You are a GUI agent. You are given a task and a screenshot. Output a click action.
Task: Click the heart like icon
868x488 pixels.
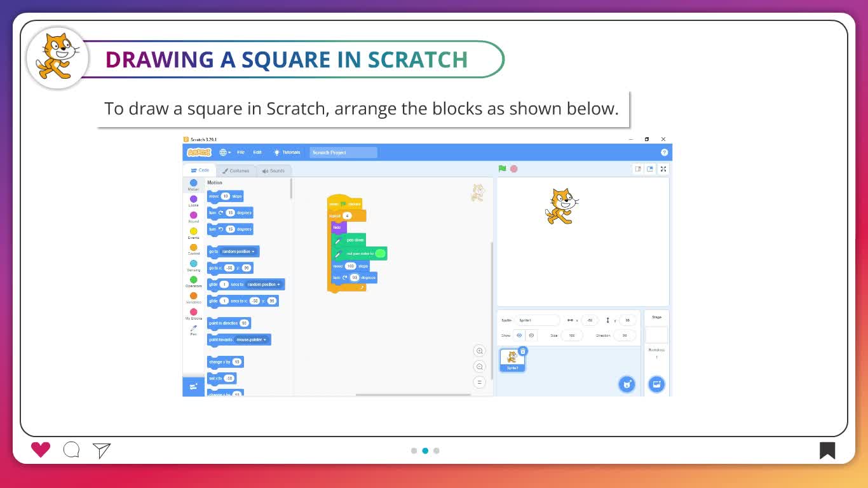(x=41, y=450)
